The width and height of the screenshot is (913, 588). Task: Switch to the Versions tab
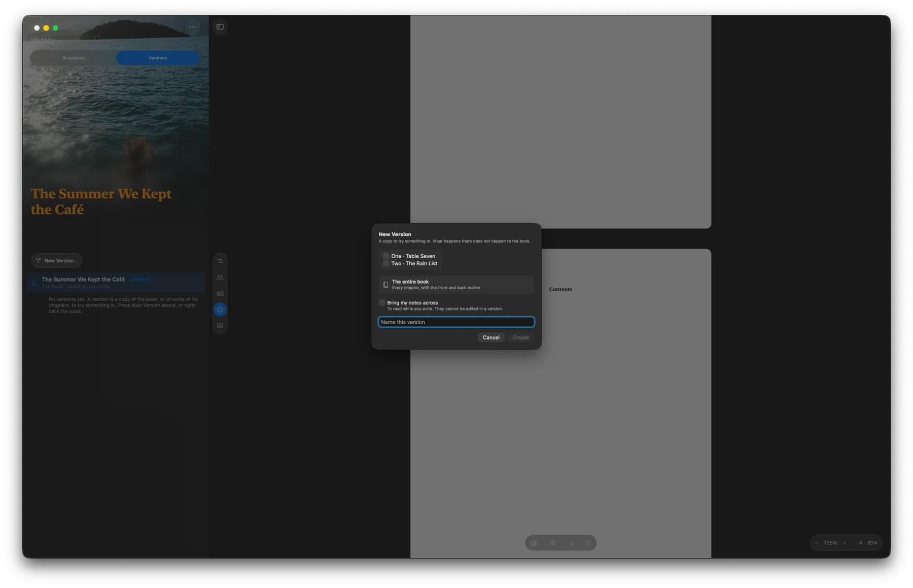coord(158,58)
